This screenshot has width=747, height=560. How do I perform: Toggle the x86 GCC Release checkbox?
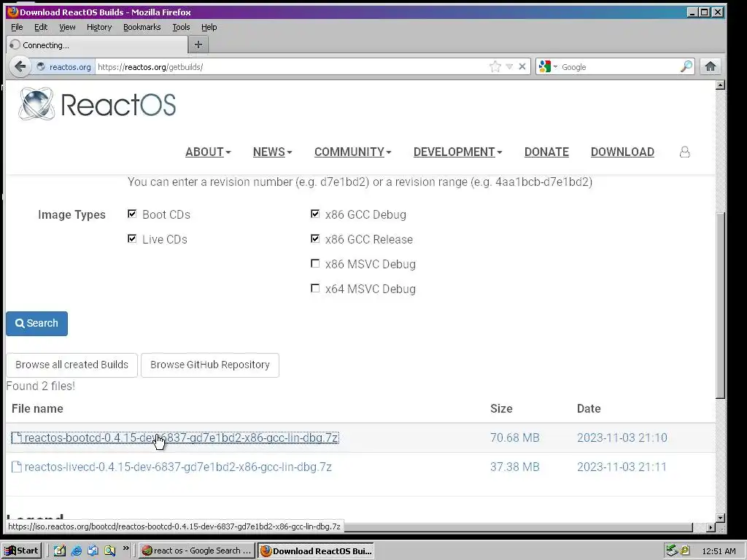coord(315,238)
